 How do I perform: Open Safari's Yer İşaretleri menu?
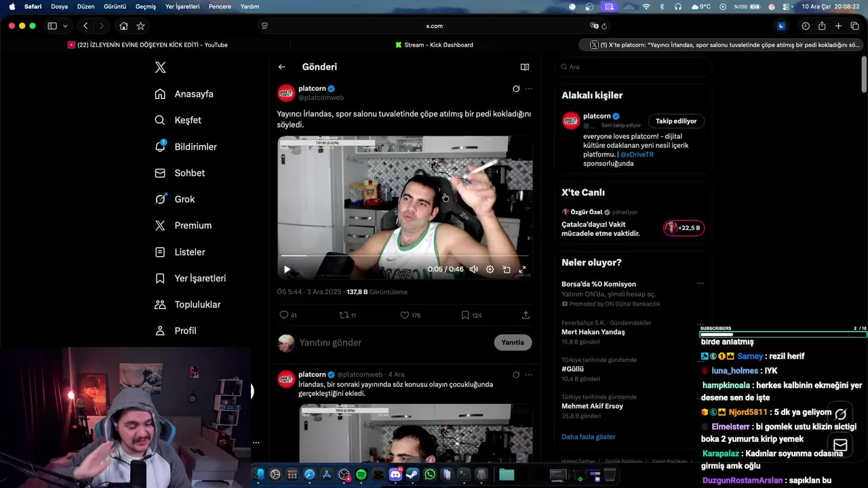(x=182, y=6)
